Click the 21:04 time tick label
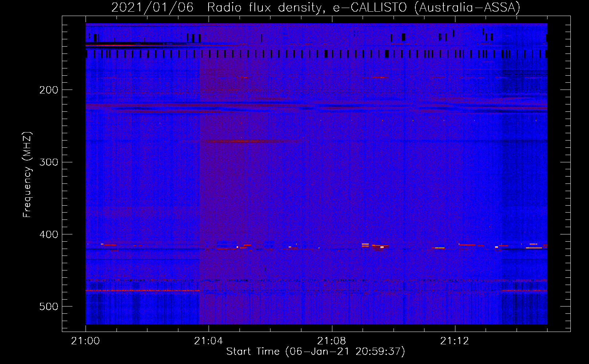 pyautogui.click(x=209, y=341)
